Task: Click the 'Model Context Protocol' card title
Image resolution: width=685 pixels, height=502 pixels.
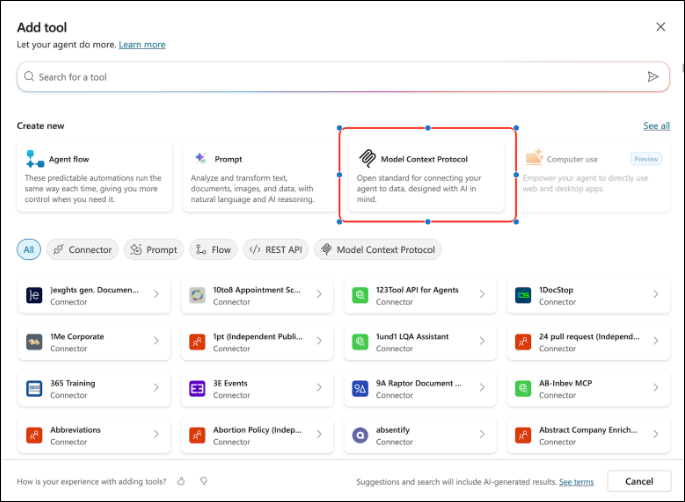Action: 424,159
